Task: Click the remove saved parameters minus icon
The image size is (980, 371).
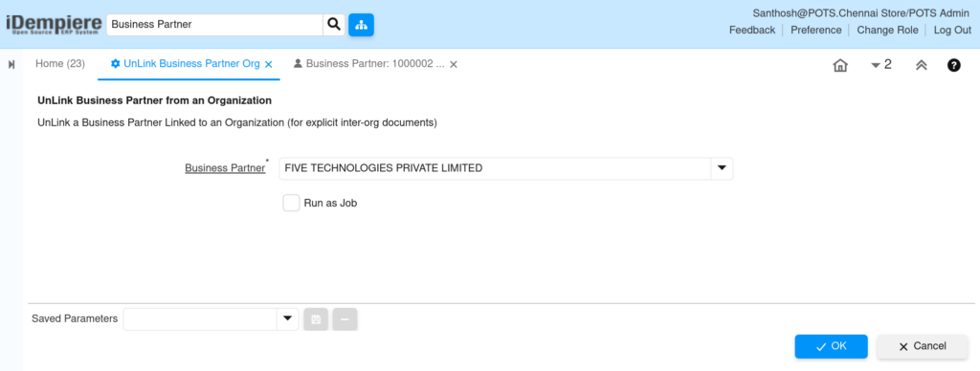Action: point(345,319)
